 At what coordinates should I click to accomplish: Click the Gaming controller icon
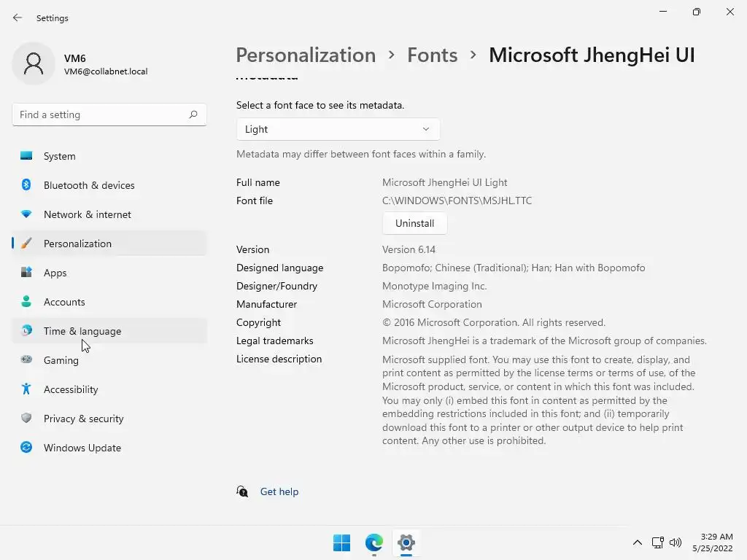tap(26, 360)
